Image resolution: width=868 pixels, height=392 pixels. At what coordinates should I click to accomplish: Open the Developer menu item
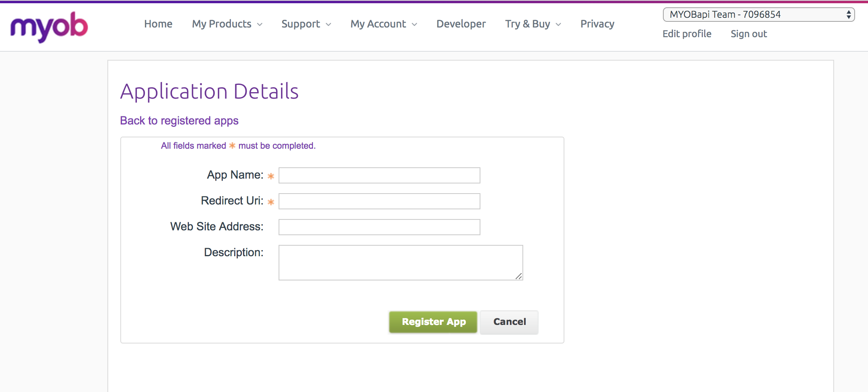461,24
